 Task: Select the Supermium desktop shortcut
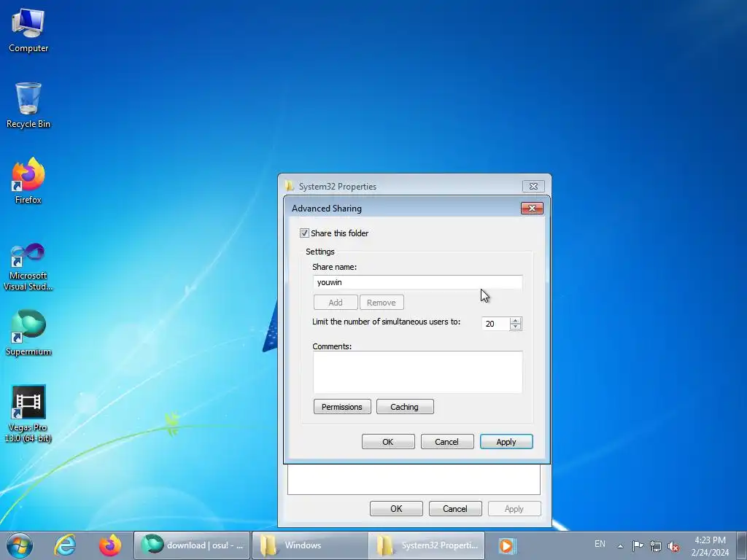click(x=28, y=332)
